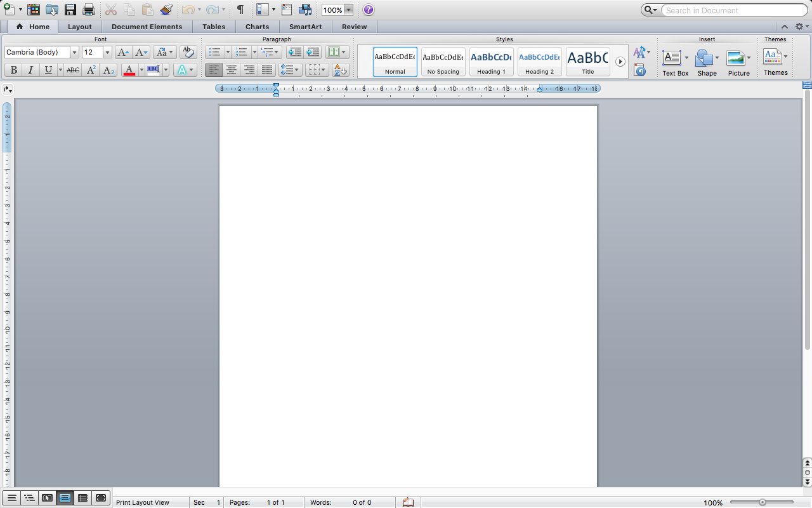Open the Tables tab
Image resolution: width=812 pixels, height=508 pixels.
[x=214, y=27]
